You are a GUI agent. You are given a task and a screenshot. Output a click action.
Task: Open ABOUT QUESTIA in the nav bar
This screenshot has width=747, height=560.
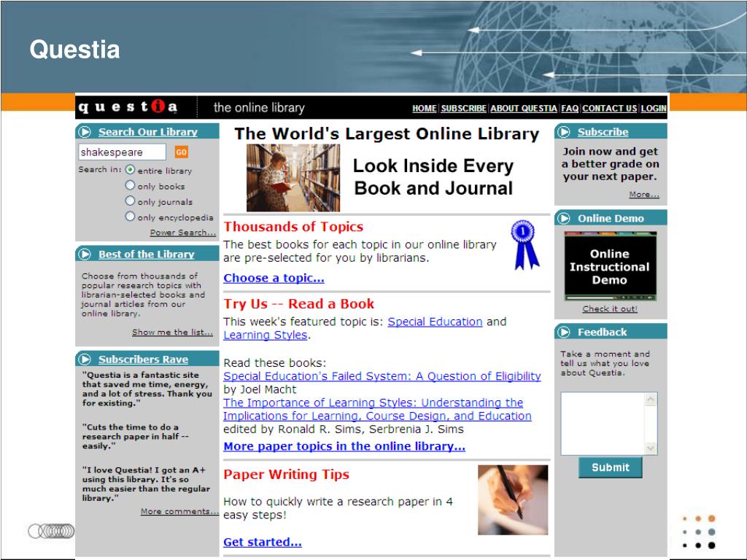tap(524, 109)
